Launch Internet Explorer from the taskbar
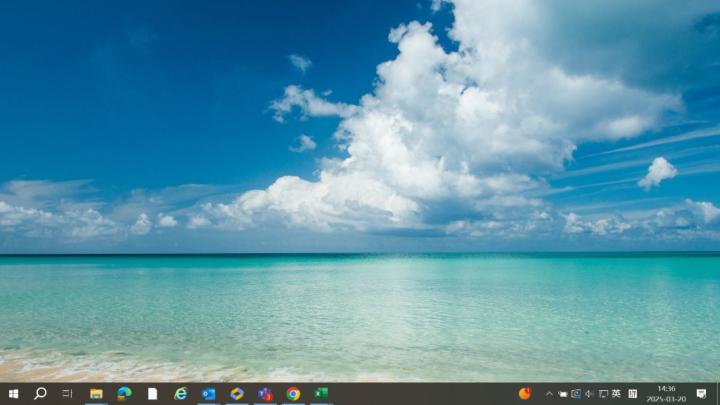The height and width of the screenshot is (405, 720). tap(180, 394)
